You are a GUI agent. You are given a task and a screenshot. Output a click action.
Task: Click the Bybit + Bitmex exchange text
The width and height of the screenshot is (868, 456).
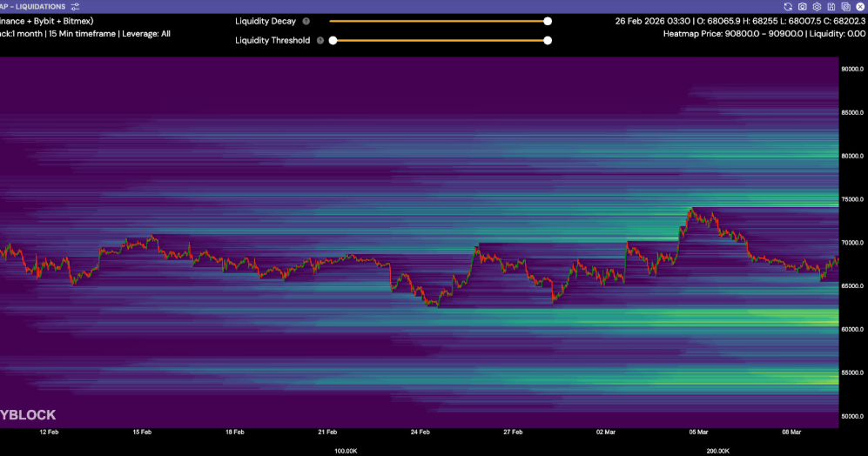pyautogui.click(x=64, y=21)
